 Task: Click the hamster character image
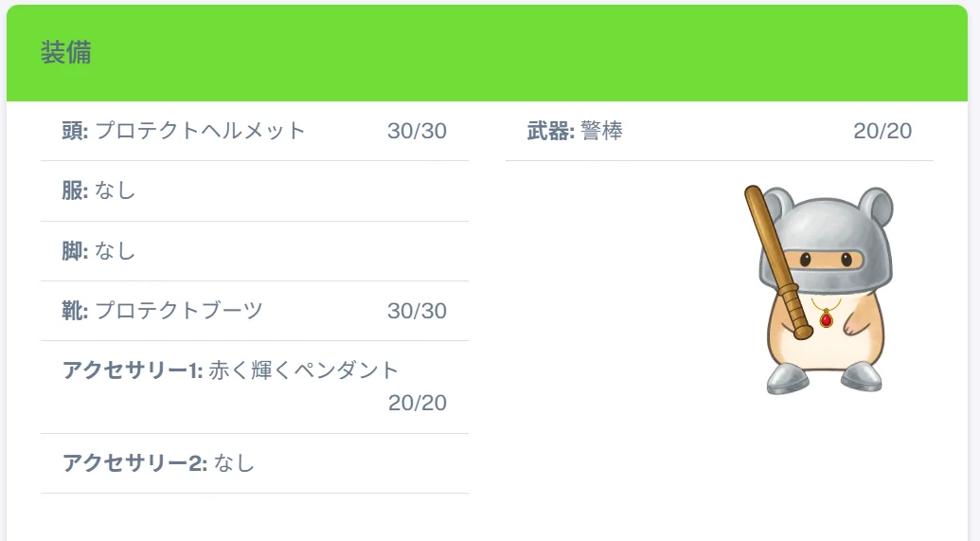pyautogui.click(x=819, y=290)
